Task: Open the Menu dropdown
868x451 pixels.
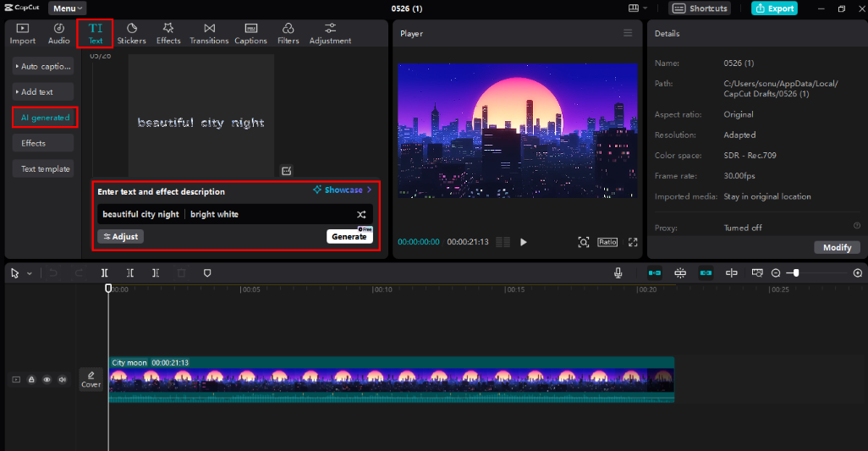Action: pyautogui.click(x=68, y=8)
